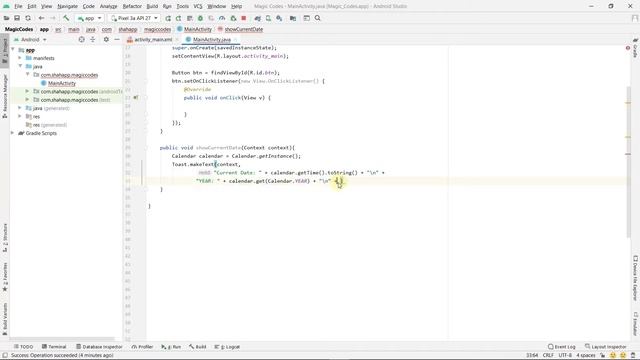
Task: Open the Layout Inspector
Action: tap(605, 347)
